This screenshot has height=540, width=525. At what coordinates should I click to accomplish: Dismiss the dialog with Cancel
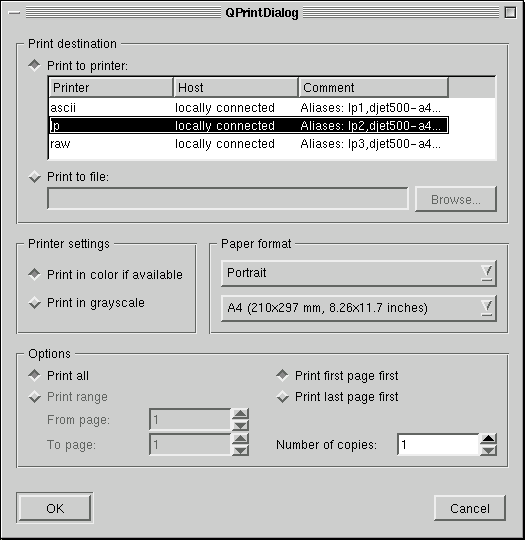[x=470, y=508]
